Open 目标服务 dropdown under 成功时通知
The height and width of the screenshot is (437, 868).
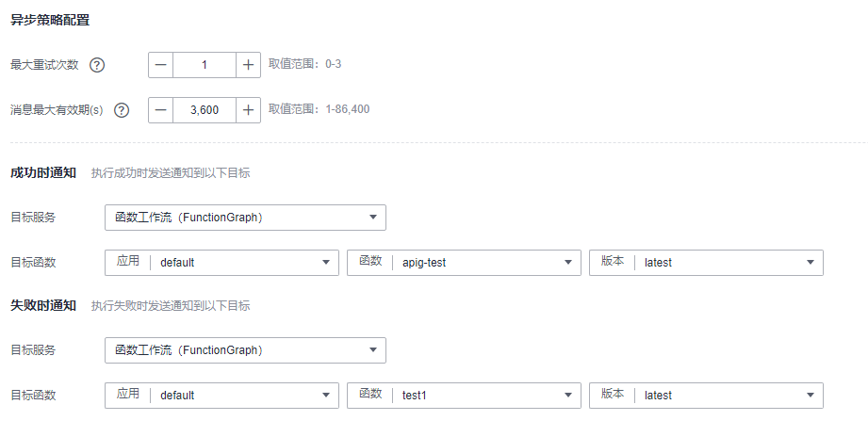coord(245,218)
